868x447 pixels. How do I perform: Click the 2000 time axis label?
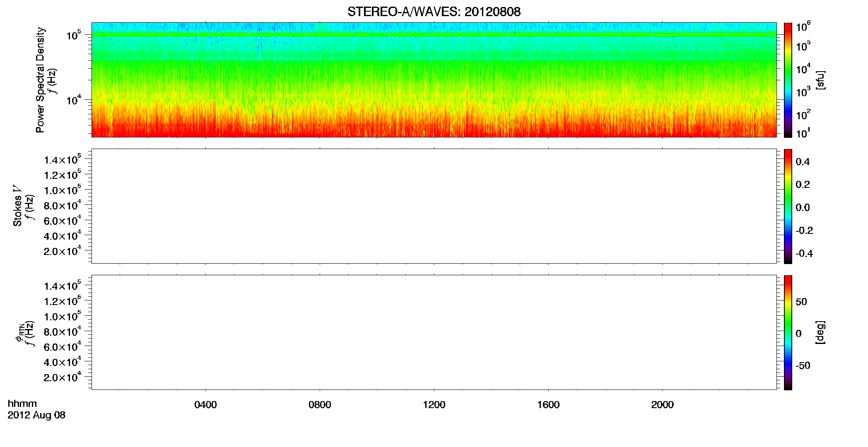(662, 405)
